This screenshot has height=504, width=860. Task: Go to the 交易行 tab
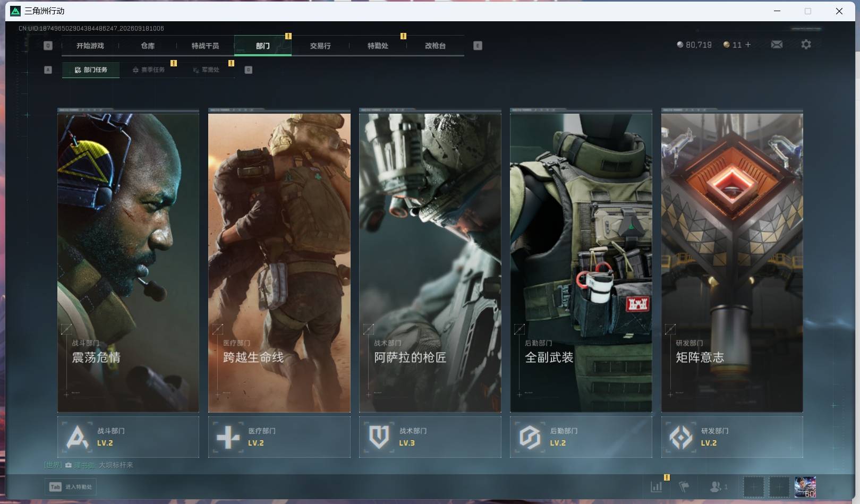click(x=320, y=46)
